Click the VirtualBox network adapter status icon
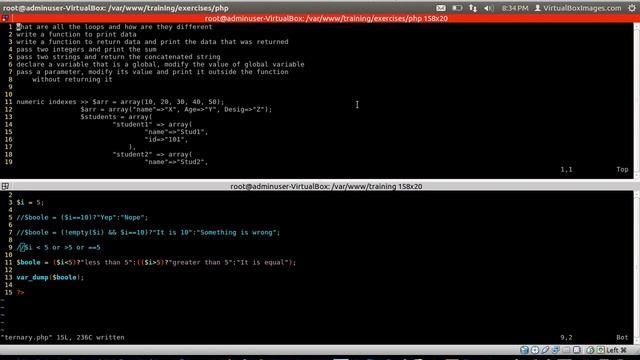This screenshot has height=360, width=640. (556, 350)
